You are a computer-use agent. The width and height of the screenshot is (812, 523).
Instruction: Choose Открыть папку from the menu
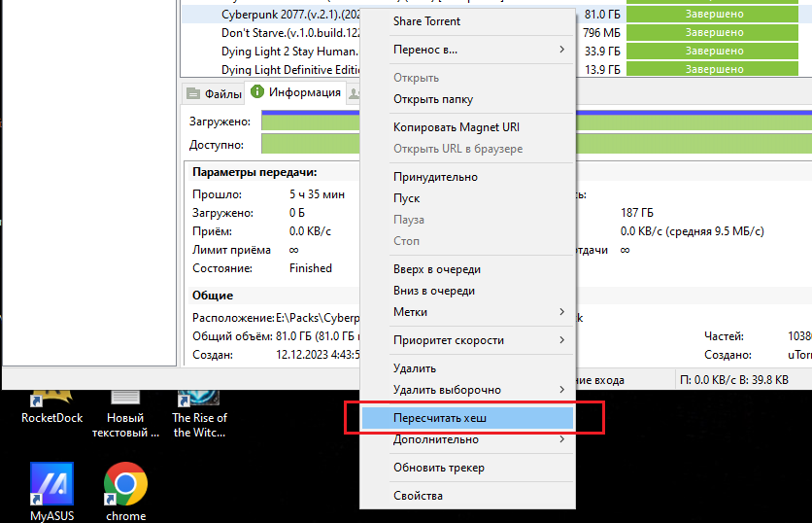(x=467, y=99)
